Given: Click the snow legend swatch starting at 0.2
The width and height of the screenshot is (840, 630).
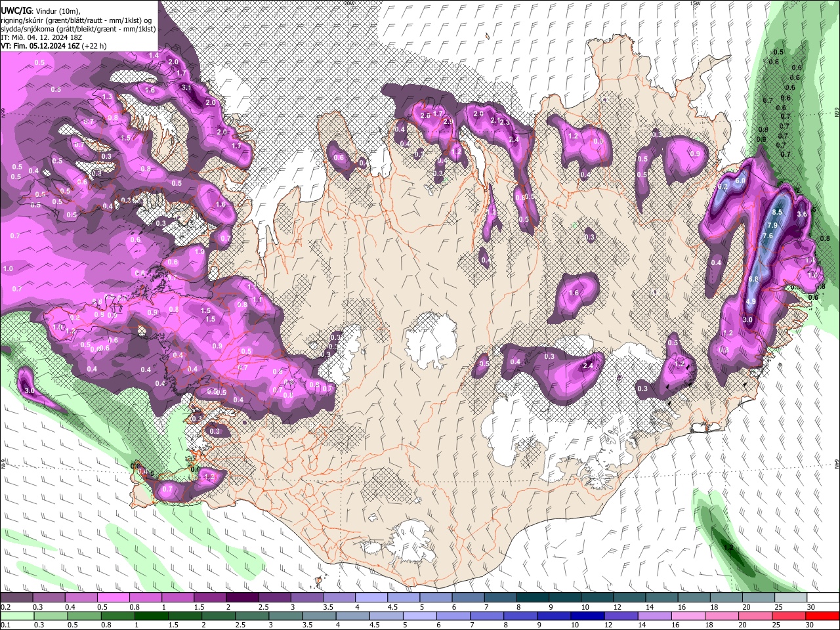Looking at the screenshot, I should [16, 598].
